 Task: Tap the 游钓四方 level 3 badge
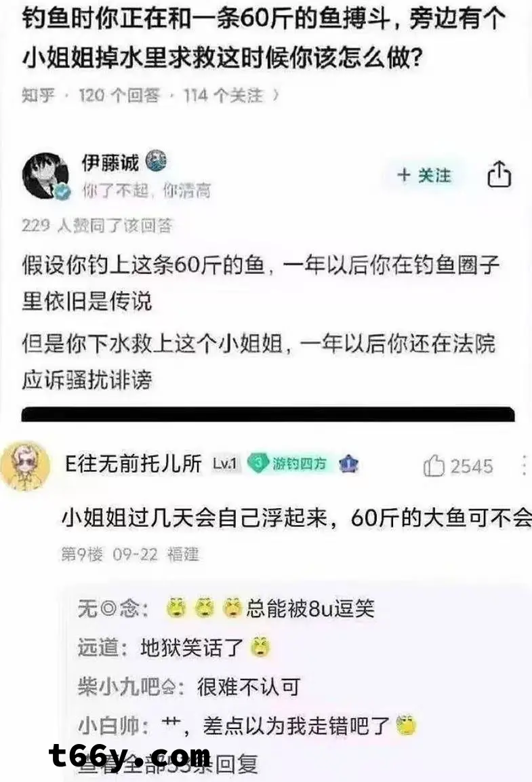click(287, 464)
